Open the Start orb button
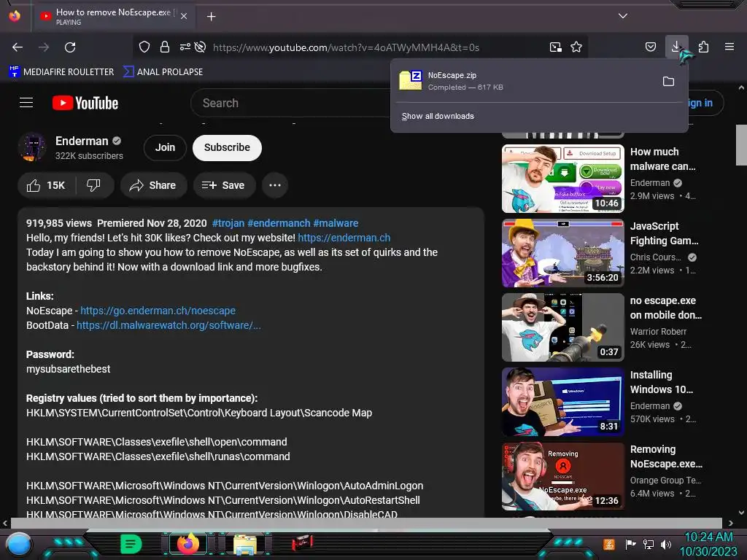This screenshot has height=560, width=747. 18,544
